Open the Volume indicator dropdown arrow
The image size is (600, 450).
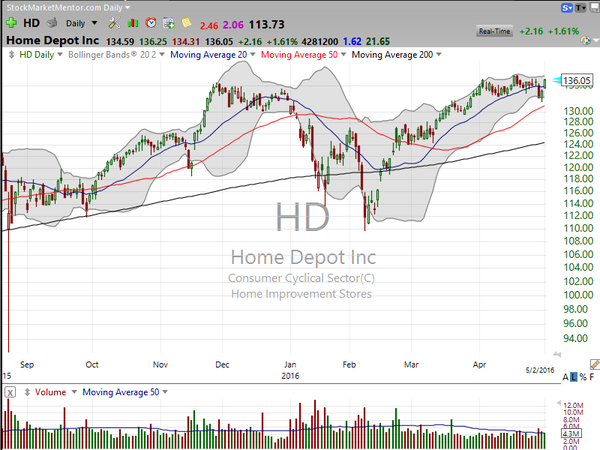[x=74, y=392]
